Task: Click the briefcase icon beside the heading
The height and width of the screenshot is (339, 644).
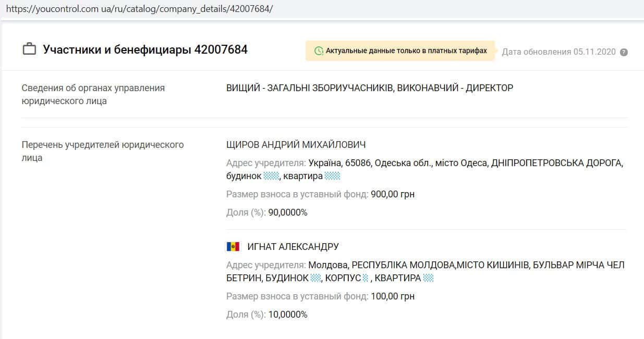Action: [29, 50]
